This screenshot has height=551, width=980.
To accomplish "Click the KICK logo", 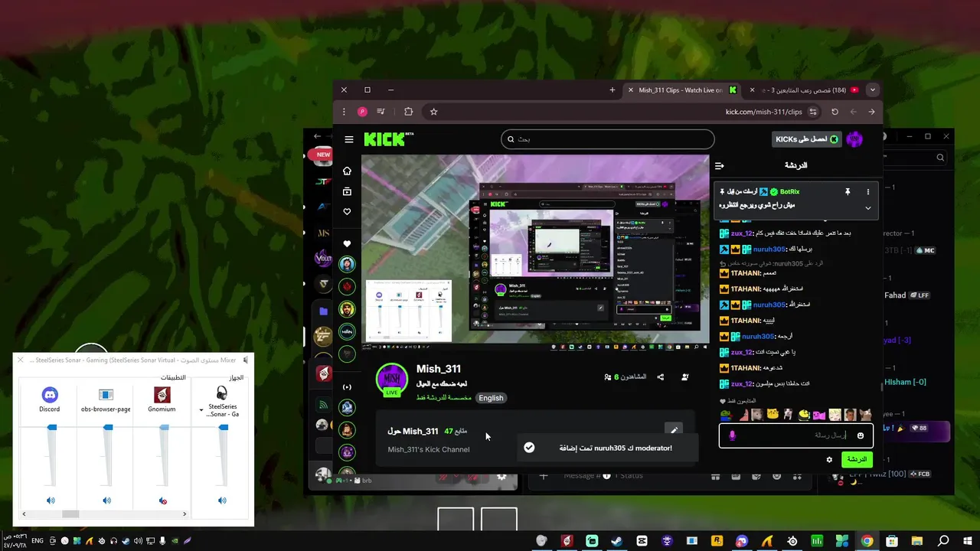I will coord(387,139).
